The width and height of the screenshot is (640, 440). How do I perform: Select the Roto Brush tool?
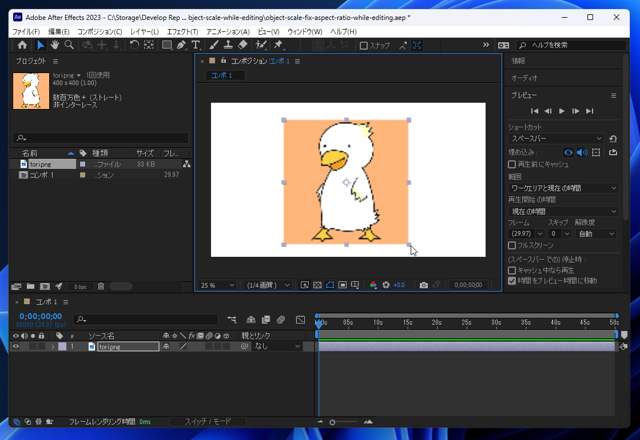[x=261, y=45]
